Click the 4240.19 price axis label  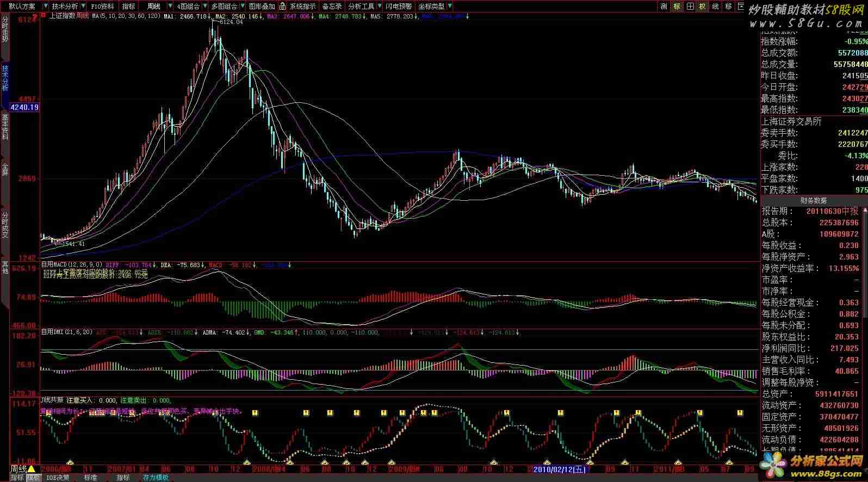pos(24,107)
